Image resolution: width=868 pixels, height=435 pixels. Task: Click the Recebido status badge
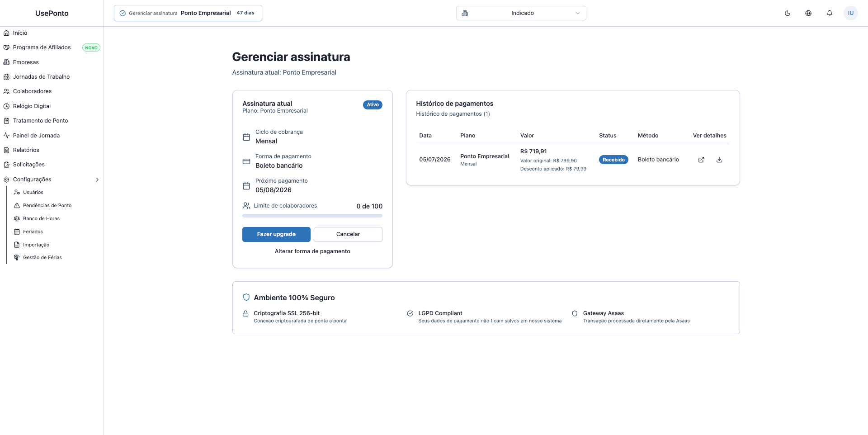(x=613, y=160)
